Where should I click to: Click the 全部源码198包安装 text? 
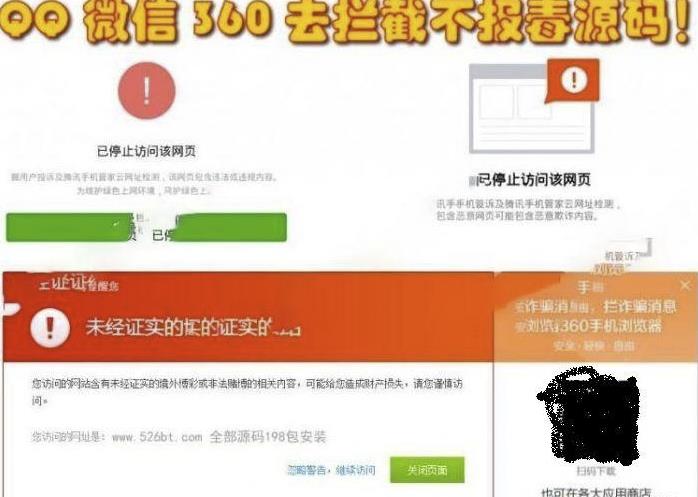268,436
